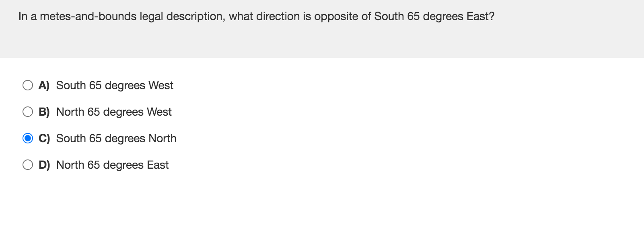Screen dimensions: 644x239
Task: Click the text label for option A
Action: (115, 85)
